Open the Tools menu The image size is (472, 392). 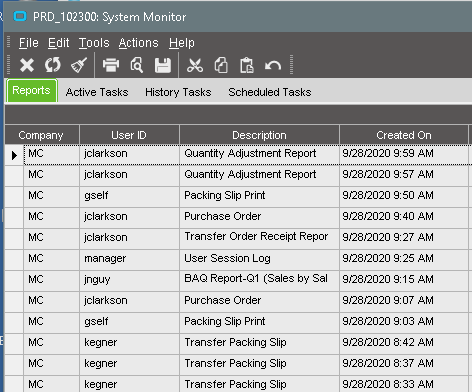click(x=94, y=43)
